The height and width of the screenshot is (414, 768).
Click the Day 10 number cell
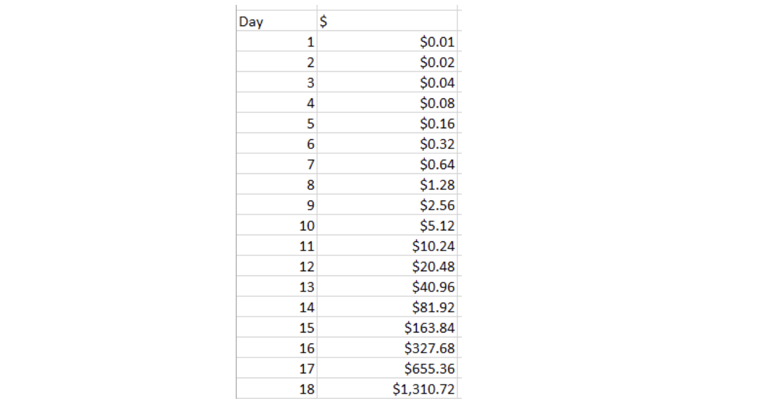[x=277, y=225]
